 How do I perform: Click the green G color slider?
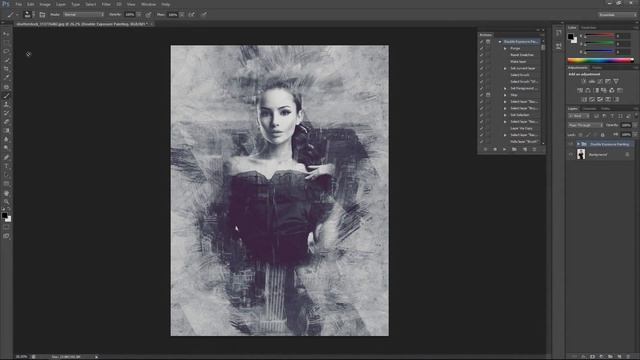coord(599,44)
